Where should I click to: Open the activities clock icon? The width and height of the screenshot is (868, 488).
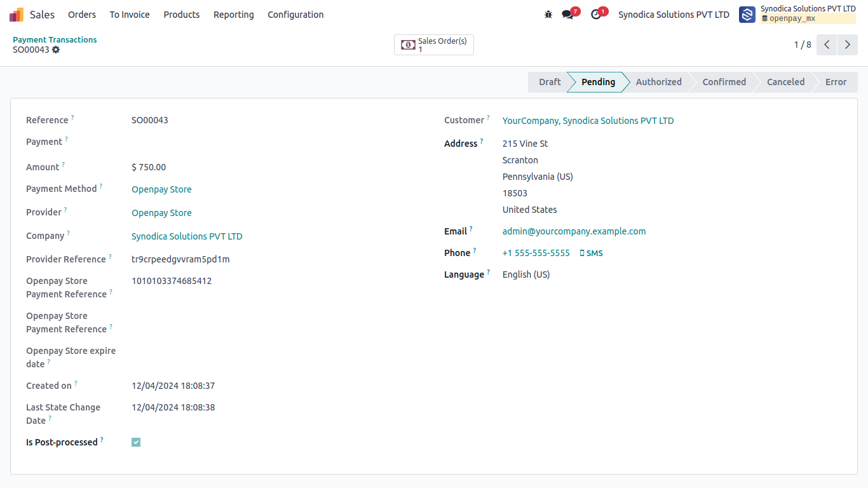point(596,14)
